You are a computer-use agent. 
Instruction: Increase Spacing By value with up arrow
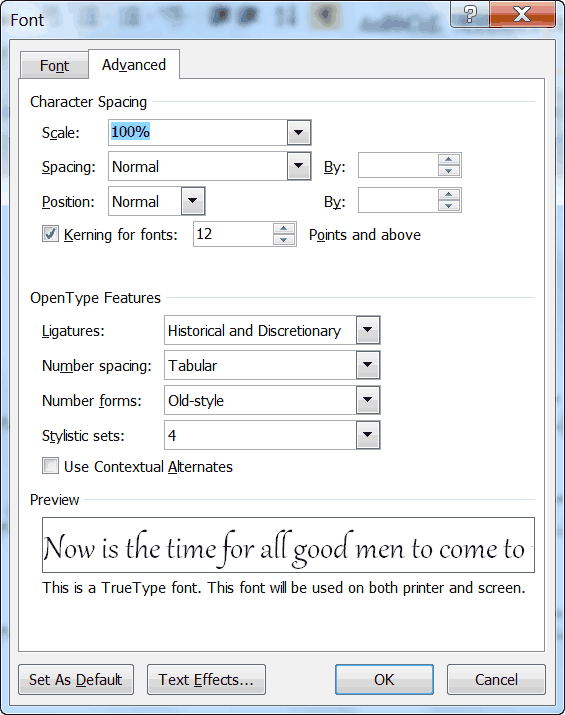[449, 160]
